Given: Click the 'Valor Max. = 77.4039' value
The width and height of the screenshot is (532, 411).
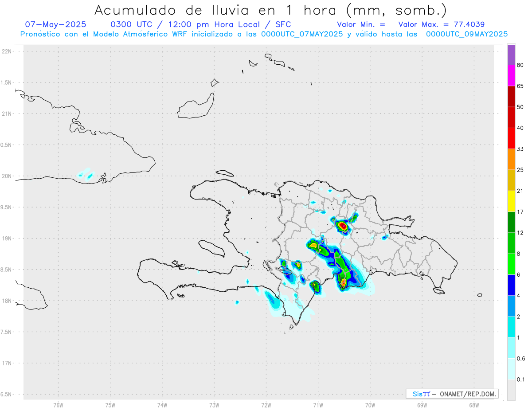Looking at the screenshot, I should click(x=441, y=24).
